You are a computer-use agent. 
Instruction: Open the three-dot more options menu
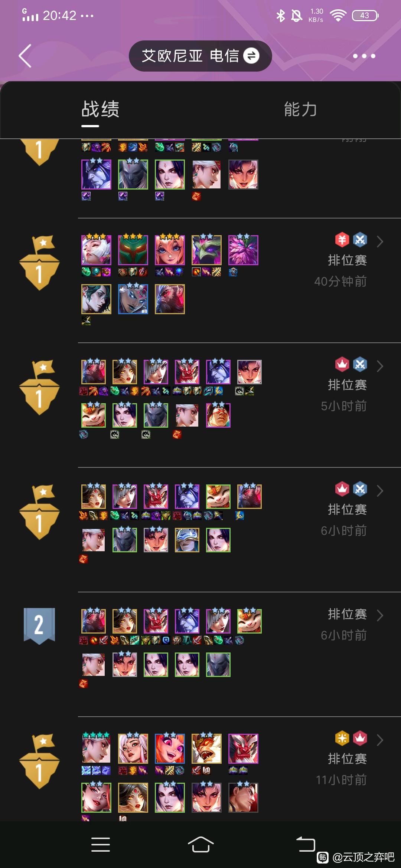pos(364,56)
